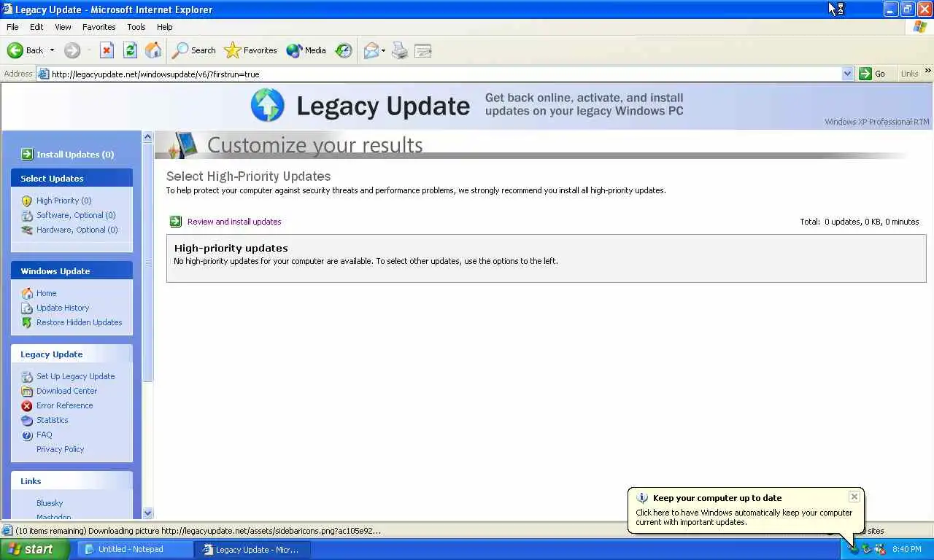The image size is (934, 560).
Task: Go to Home page via house icon
Action: click(153, 50)
